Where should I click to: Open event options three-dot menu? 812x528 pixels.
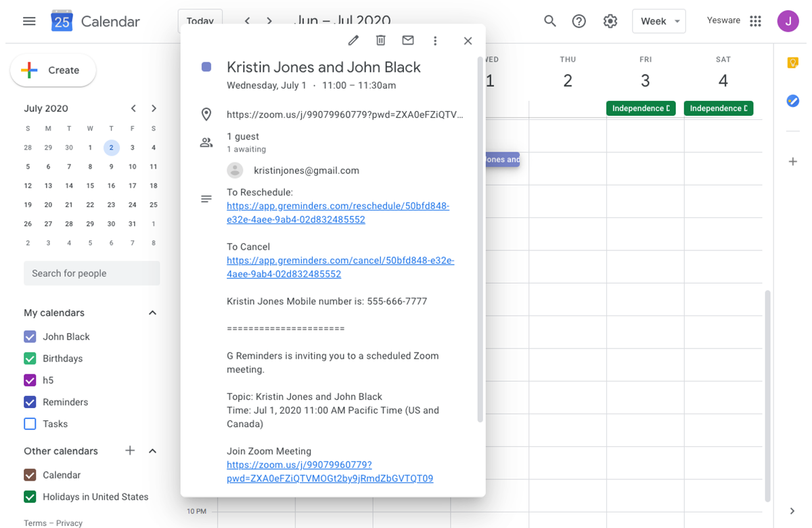(x=435, y=41)
